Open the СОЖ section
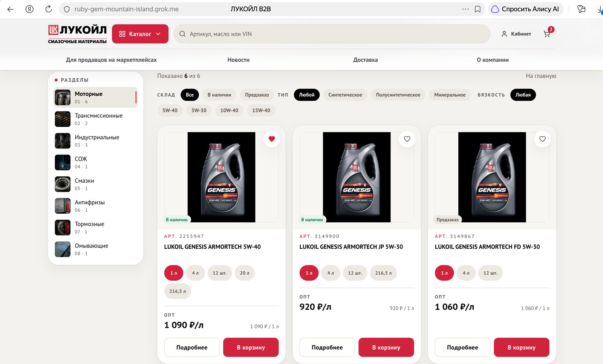 [96, 162]
